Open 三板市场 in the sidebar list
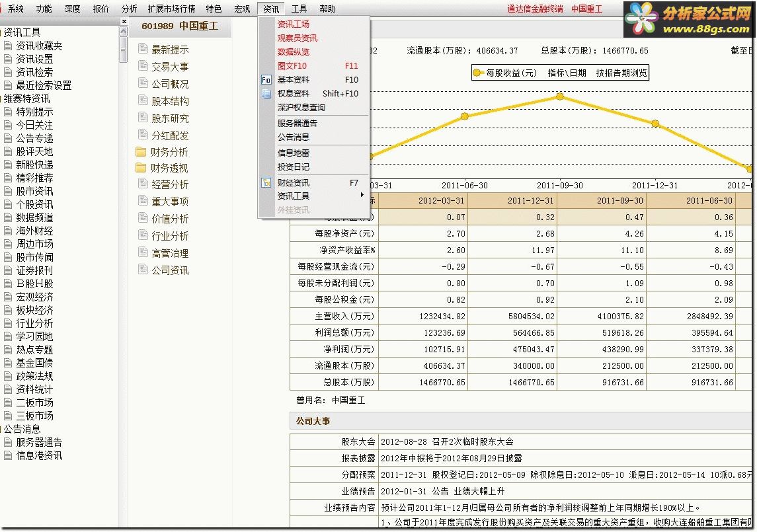The image size is (757, 532). click(x=34, y=416)
